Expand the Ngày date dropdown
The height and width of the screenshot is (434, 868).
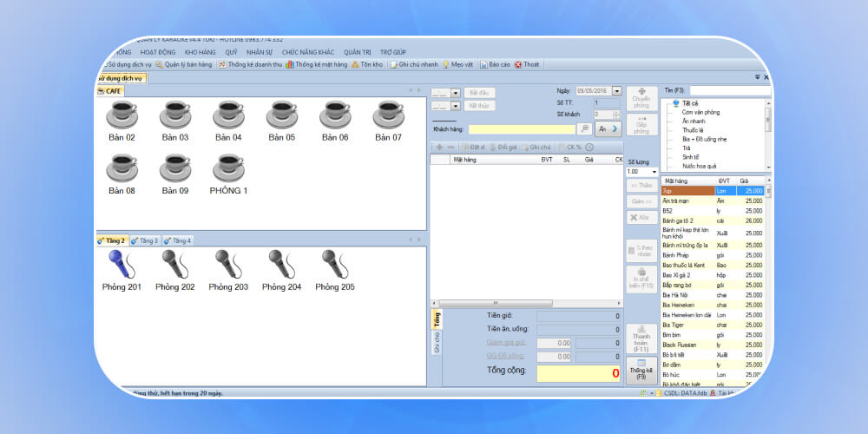click(616, 91)
